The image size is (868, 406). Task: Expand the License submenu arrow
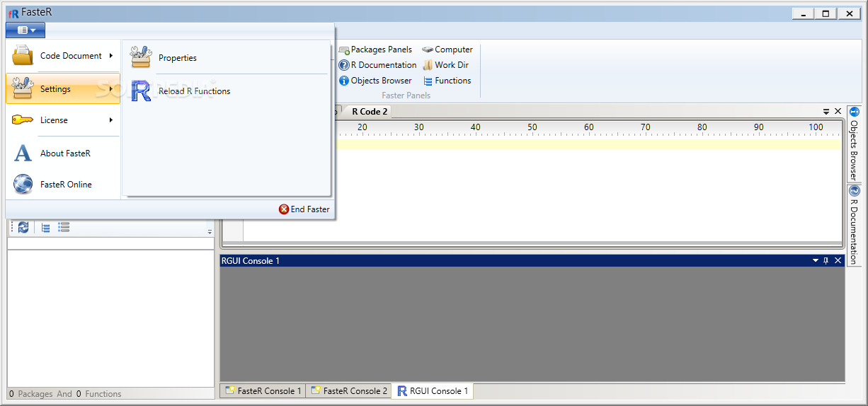point(111,120)
